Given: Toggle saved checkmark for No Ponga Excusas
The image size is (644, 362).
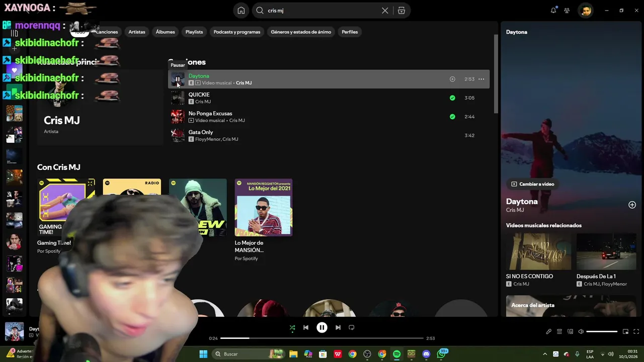Looking at the screenshot, I should (x=452, y=117).
